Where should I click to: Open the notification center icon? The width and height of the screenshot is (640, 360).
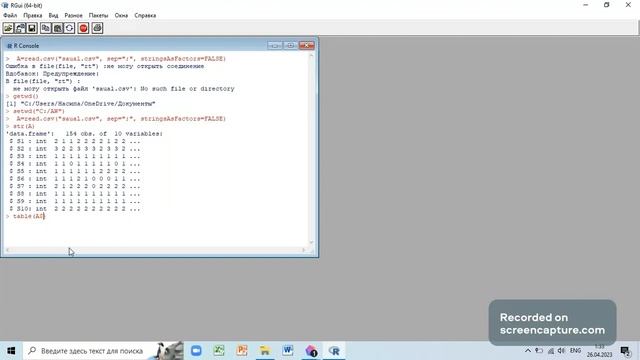coord(625,351)
